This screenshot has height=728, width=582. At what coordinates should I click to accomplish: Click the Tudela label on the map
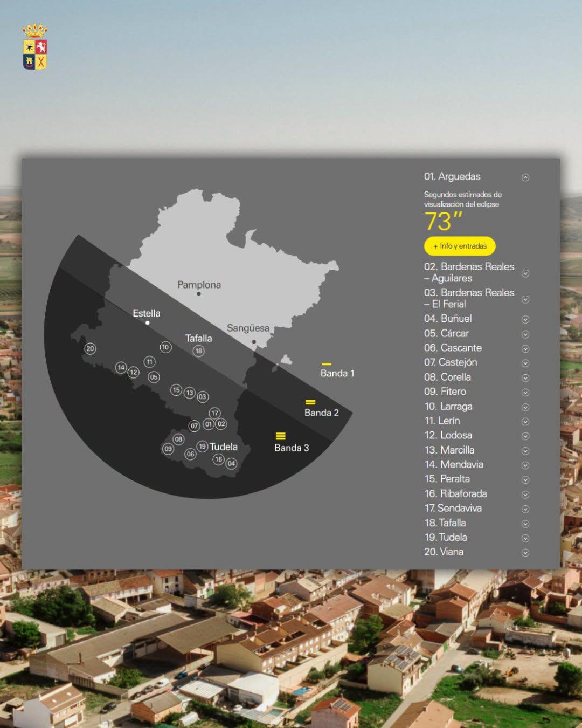click(224, 447)
